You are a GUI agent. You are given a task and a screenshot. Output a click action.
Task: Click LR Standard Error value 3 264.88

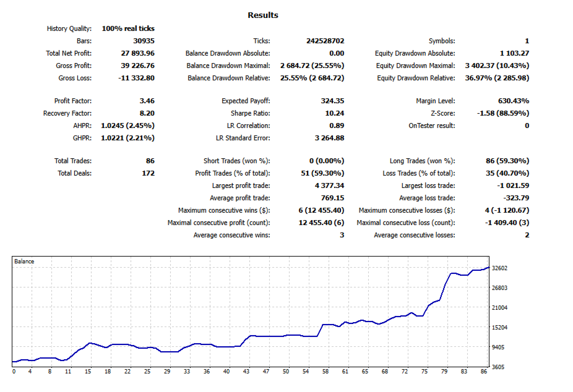click(329, 138)
